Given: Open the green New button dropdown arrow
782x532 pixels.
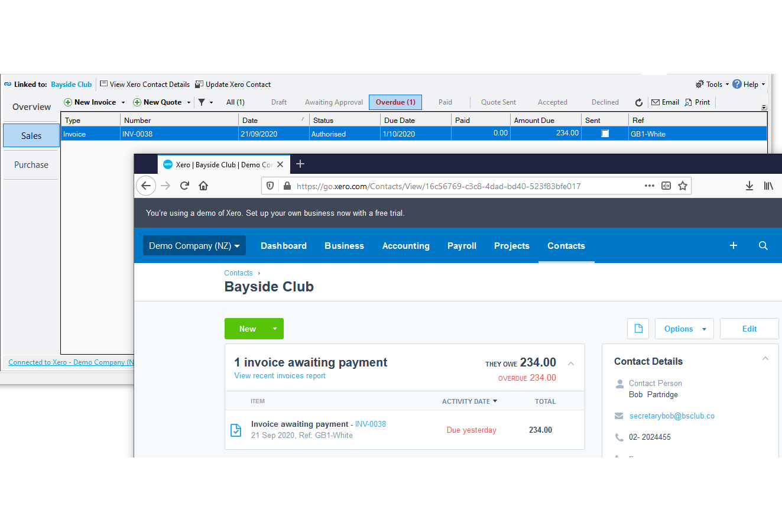Looking at the screenshot, I should pos(275,329).
